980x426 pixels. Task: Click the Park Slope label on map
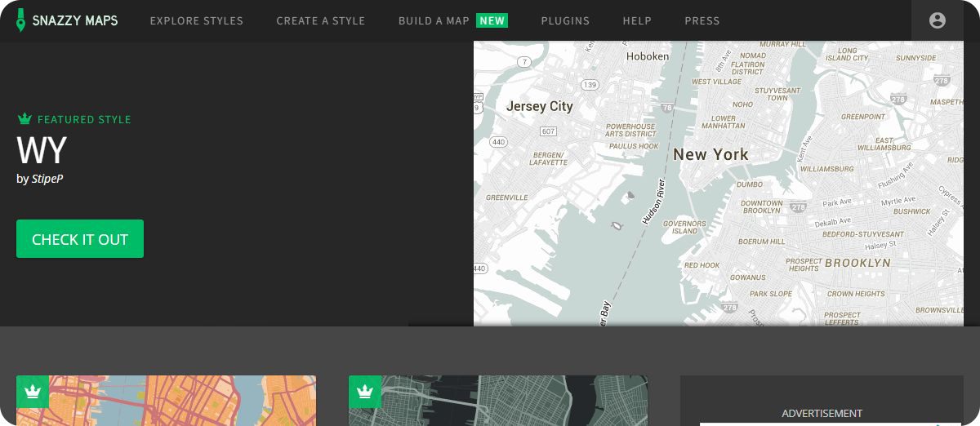[771, 294]
